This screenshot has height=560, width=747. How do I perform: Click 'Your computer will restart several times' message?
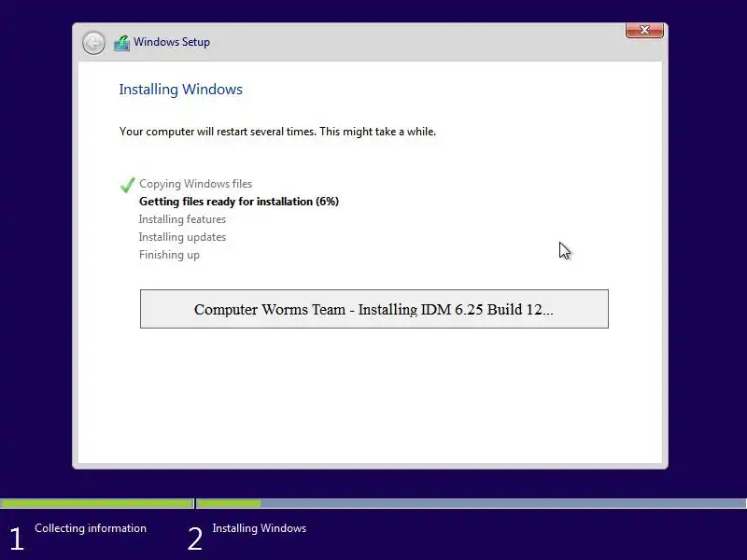(x=277, y=132)
